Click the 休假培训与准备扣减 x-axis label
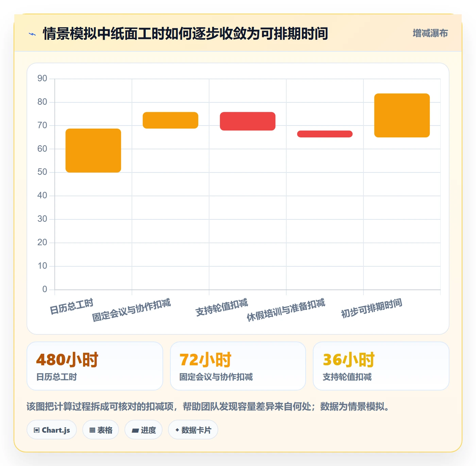Screen dimensions: 476x466 [286, 310]
